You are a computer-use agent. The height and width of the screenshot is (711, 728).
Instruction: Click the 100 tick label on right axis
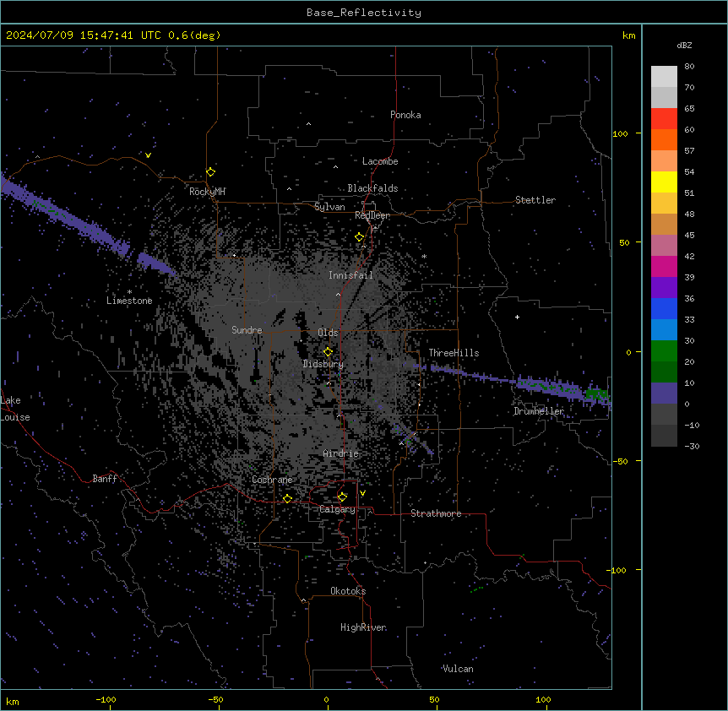620,133
